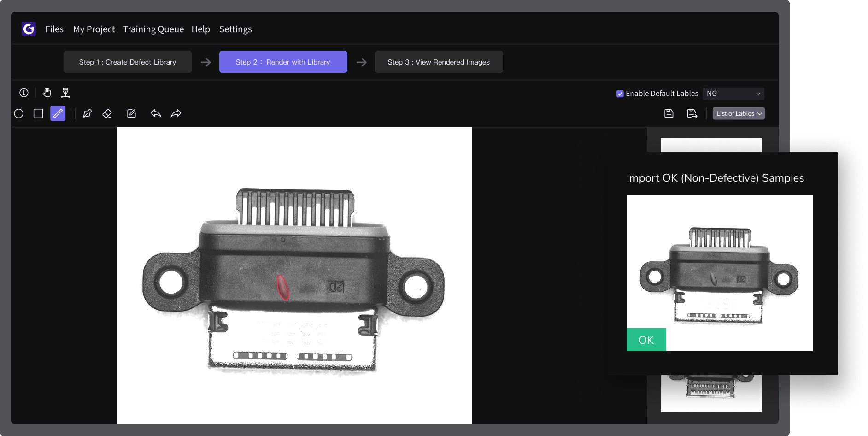Expand the List of Lables dropdown
The image size is (868, 436).
pyautogui.click(x=739, y=113)
